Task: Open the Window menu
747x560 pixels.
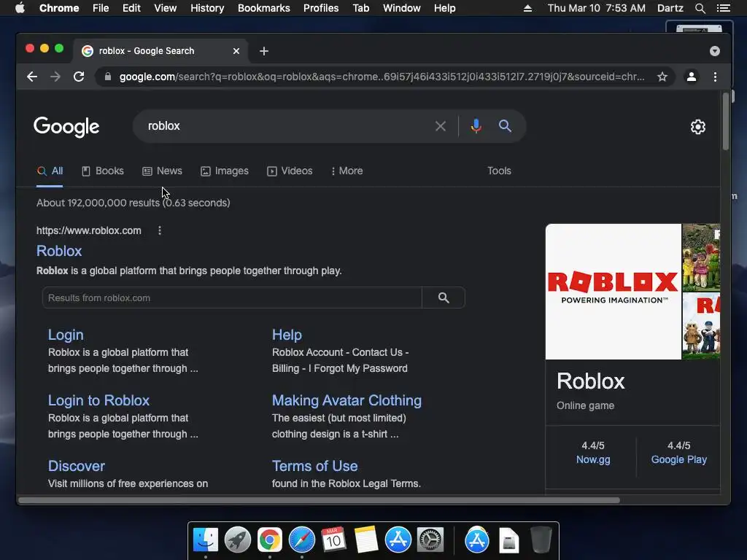Action: [402, 8]
